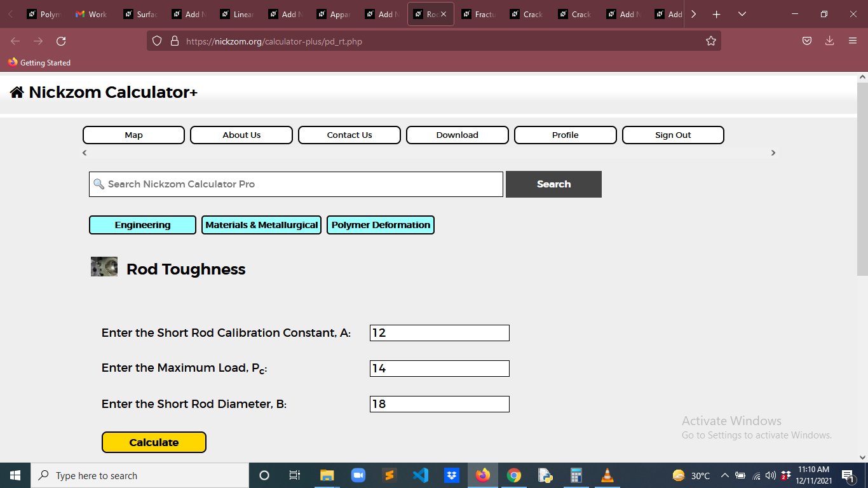The height and width of the screenshot is (488, 868).
Task: Click the Maximum Load Pc field
Action: (440, 369)
